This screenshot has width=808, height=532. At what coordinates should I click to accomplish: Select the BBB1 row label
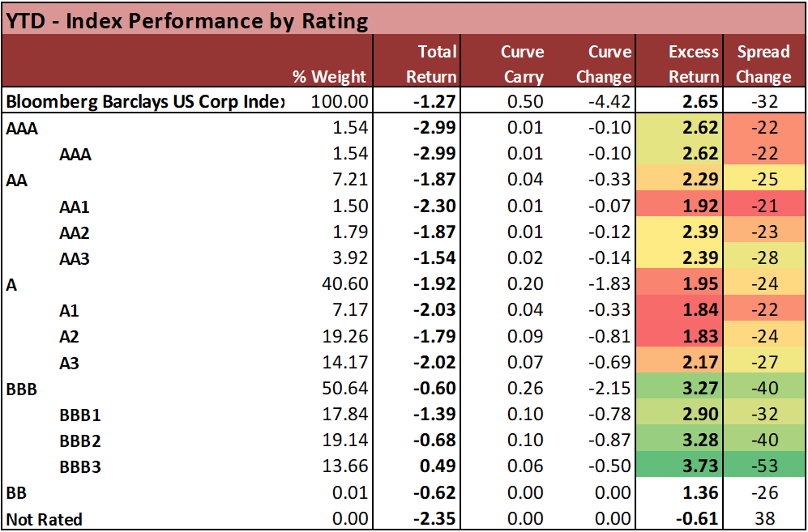coord(80,415)
